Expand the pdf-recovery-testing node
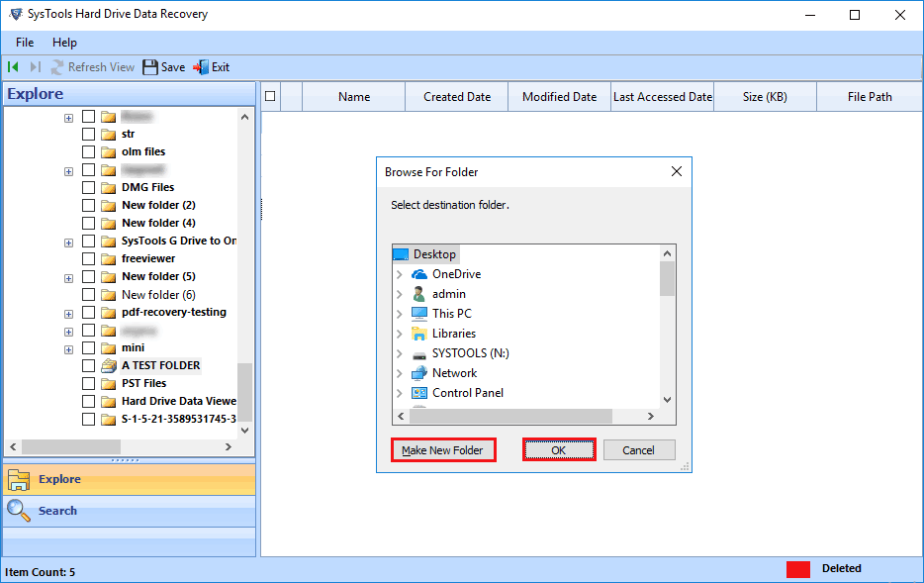 69,314
